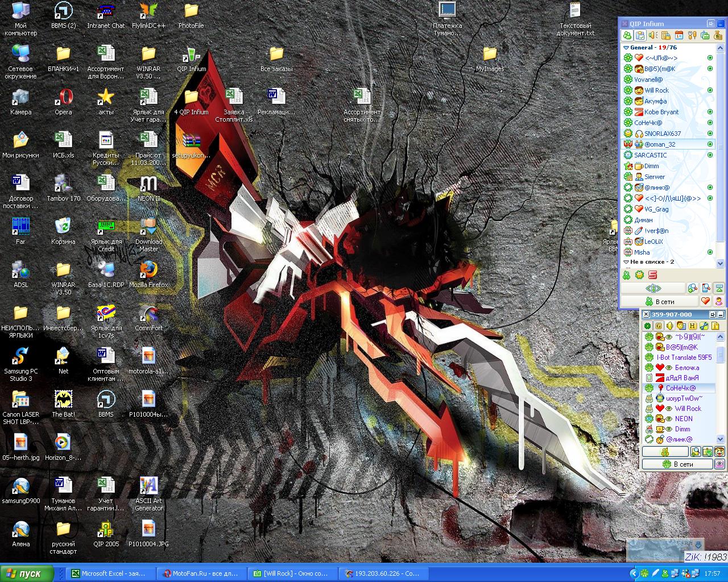The width and height of the screenshot is (728, 582).
Task: Click the yellow flower ICQ account icon in QIP Infium
Action: tap(640, 275)
